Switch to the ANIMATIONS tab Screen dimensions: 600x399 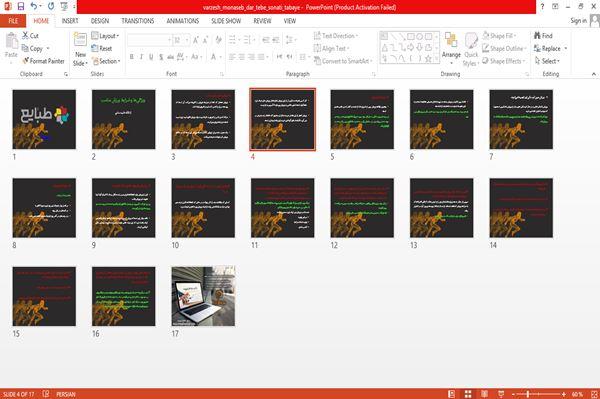point(183,21)
